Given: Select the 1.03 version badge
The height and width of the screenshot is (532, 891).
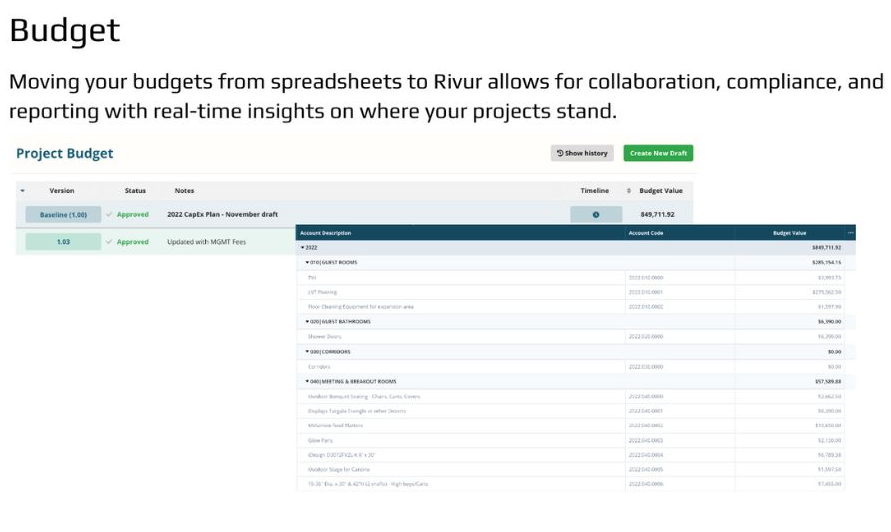Looking at the screenshot, I should click(63, 242).
